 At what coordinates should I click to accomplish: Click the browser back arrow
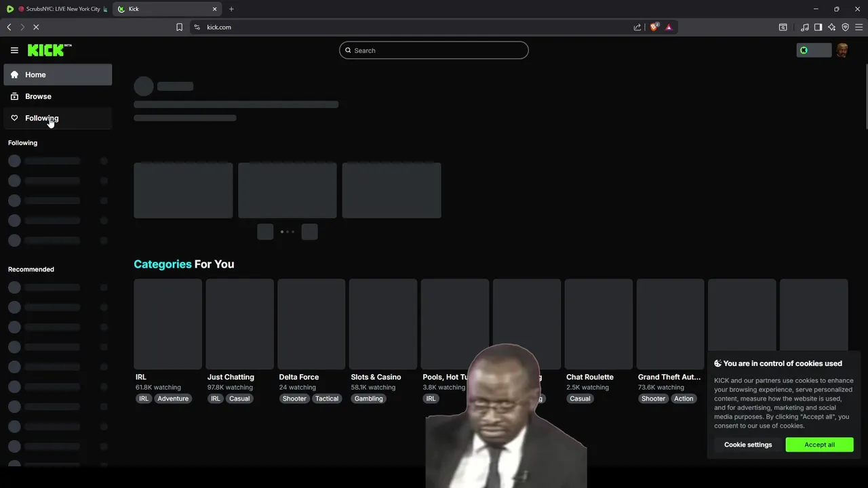click(9, 27)
